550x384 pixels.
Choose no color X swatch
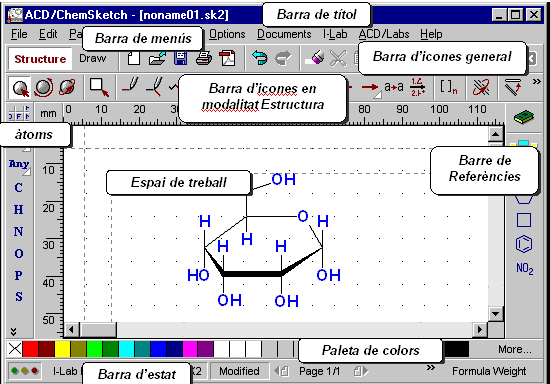pos(15,349)
